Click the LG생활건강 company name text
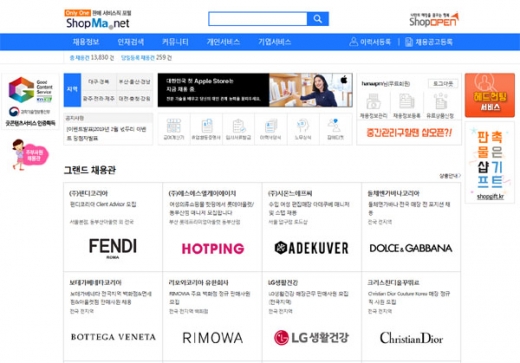This screenshot has width=520, height=363. pyautogui.click(x=283, y=283)
